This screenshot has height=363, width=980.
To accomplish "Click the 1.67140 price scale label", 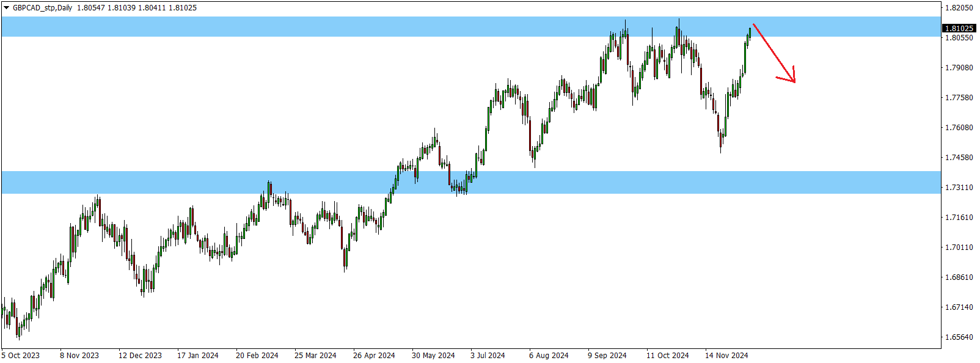I will 959,307.
